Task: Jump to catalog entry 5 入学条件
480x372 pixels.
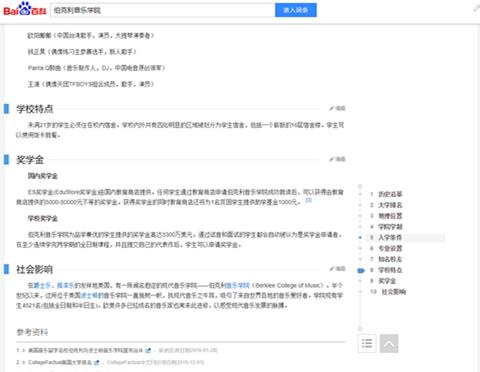Action: 390,238
